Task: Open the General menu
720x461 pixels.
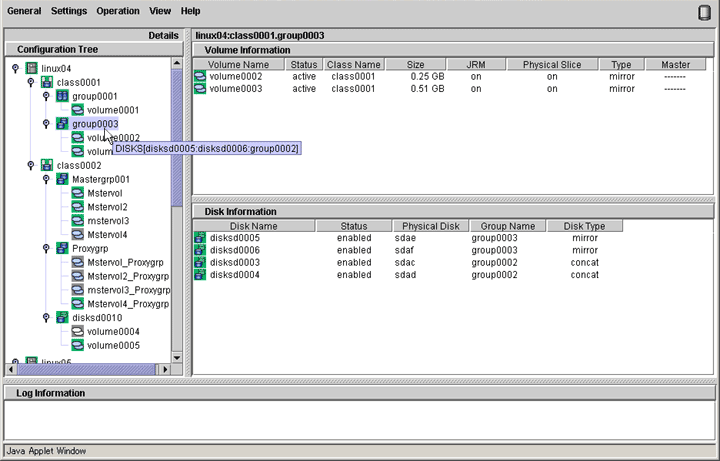Action: tap(24, 11)
